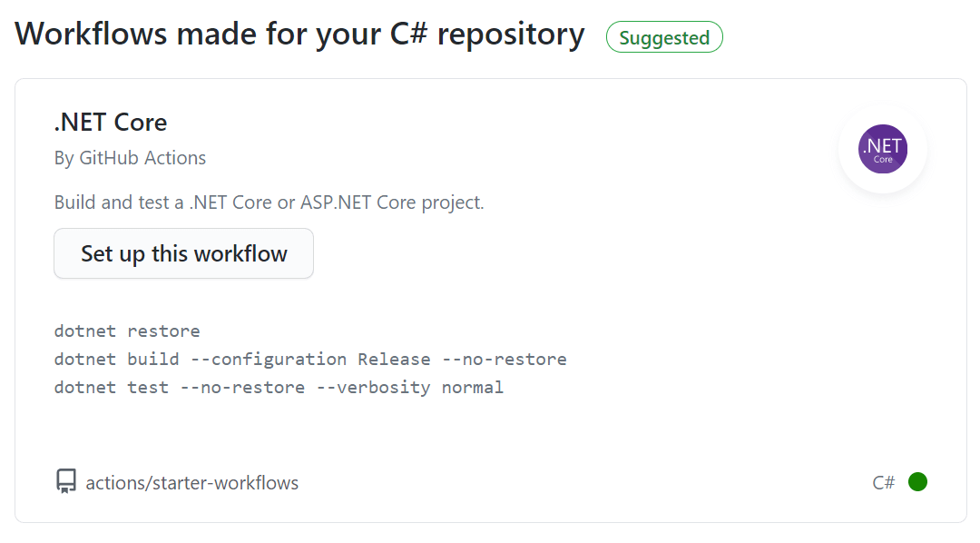
Task: Select the repository book icon near actions/starter-workflows
Action: coord(66,481)
